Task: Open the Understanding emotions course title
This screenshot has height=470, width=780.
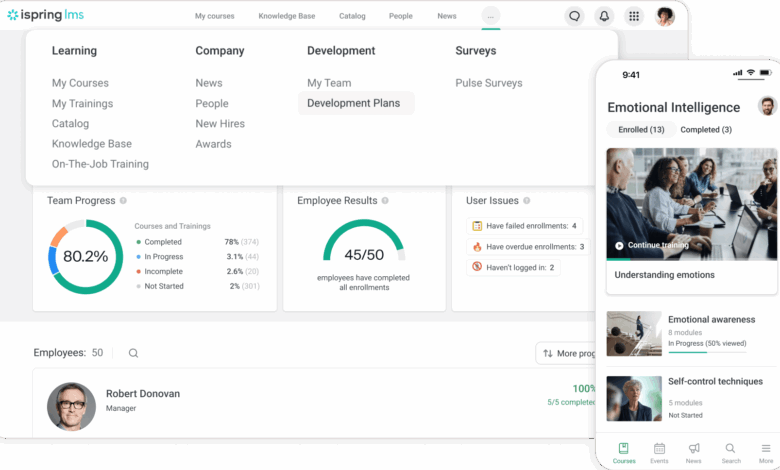Action: pyautogui.click(x=664, y=275)
